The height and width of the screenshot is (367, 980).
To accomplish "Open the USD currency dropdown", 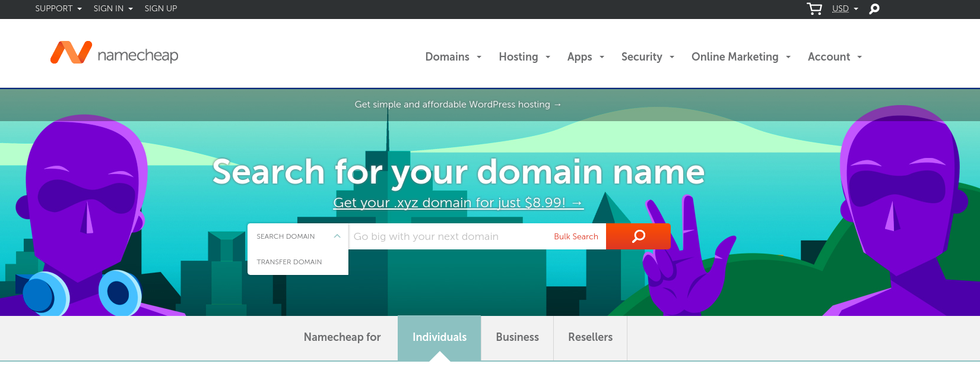I will tap(845, 8).
